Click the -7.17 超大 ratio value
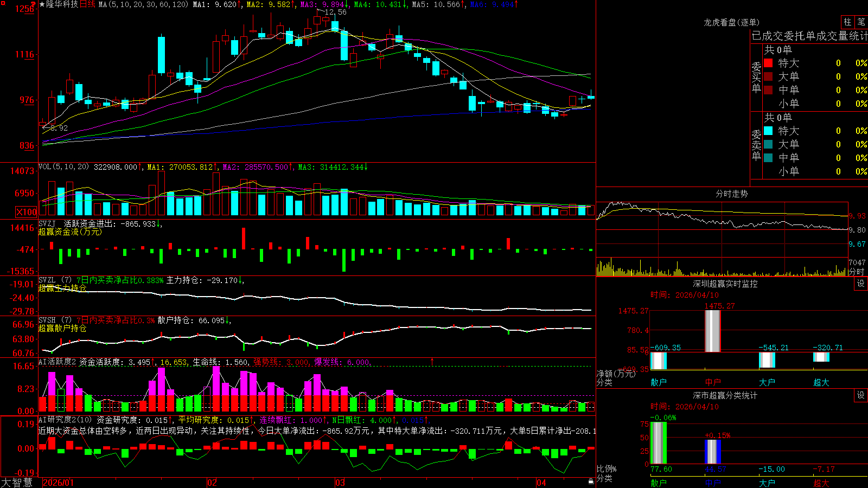Viewport: 868px width, 488px height. 824,469
